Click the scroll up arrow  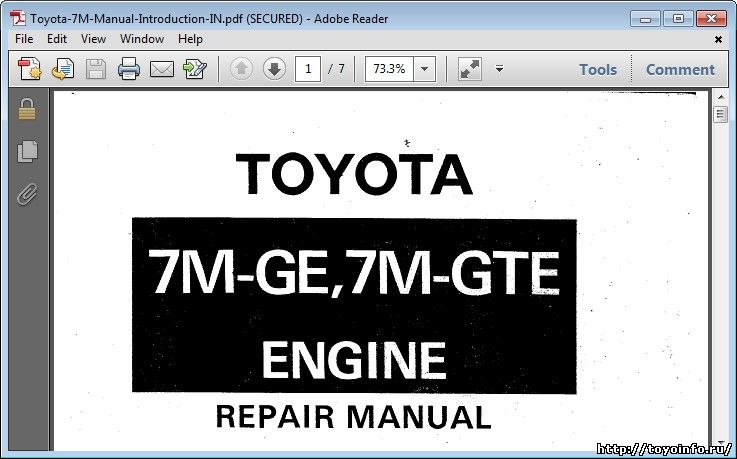pos(720,98)
